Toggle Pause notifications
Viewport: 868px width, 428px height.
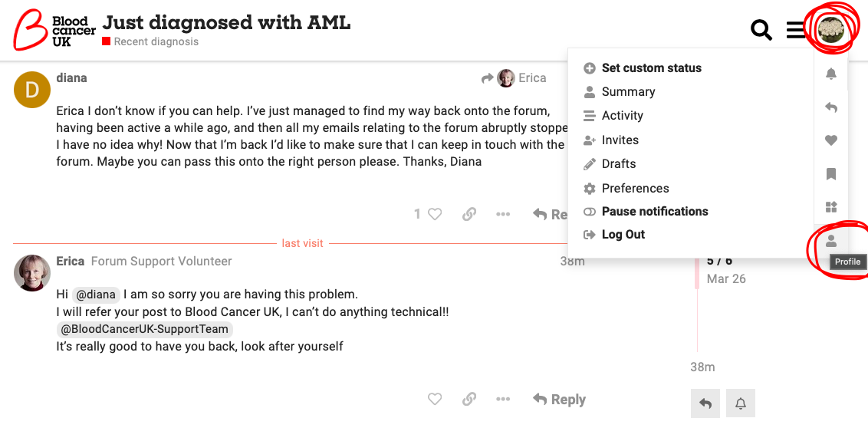pyautogui.click(x=654, y=211)
